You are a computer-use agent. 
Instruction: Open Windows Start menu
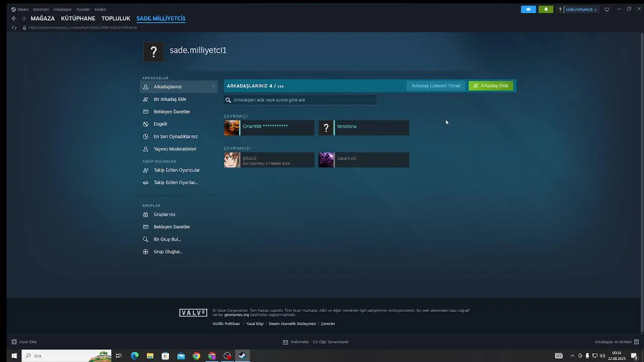14,356
